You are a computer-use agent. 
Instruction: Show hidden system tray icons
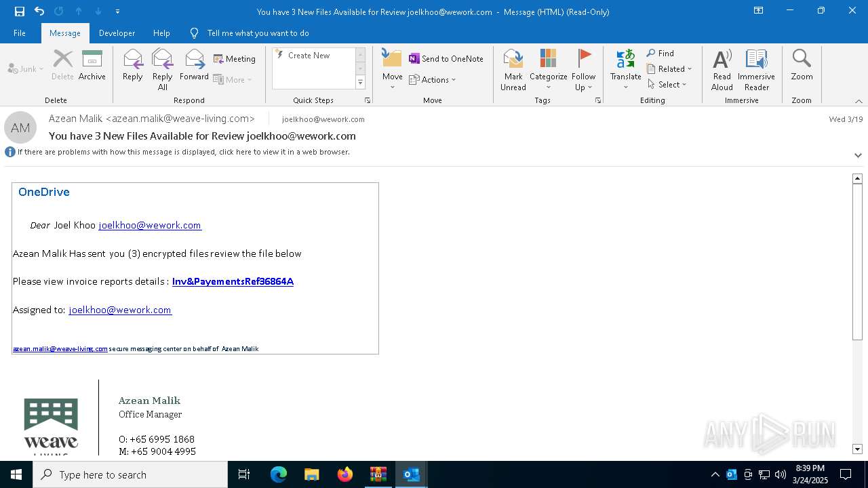[715, 474]
